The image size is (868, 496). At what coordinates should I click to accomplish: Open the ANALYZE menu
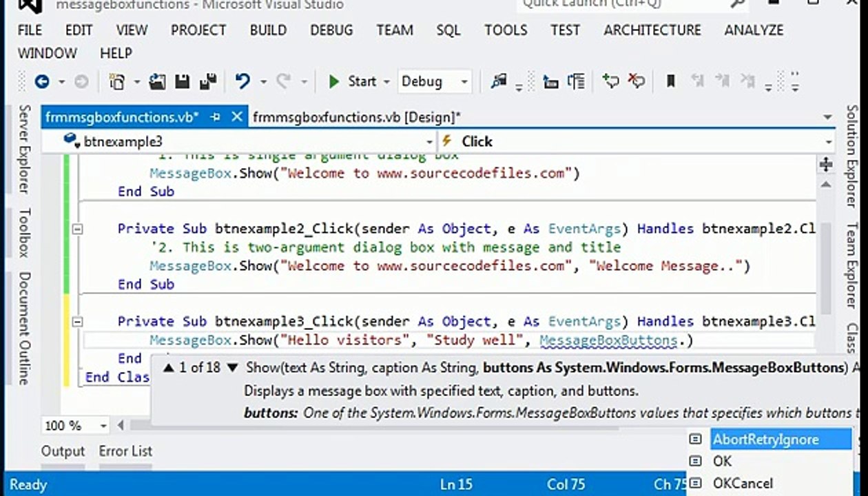(754, 30)
